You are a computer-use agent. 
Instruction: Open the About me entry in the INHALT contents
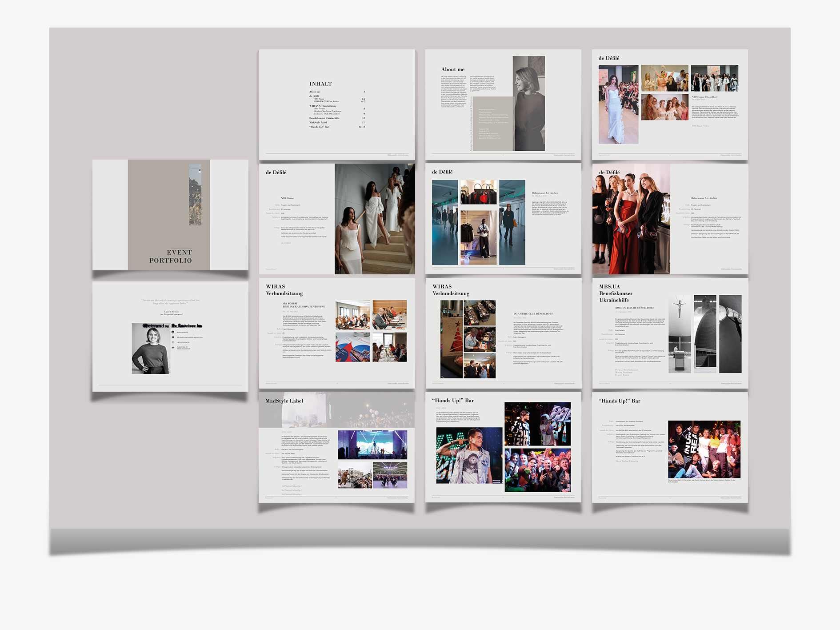click(x=314, y=92)
